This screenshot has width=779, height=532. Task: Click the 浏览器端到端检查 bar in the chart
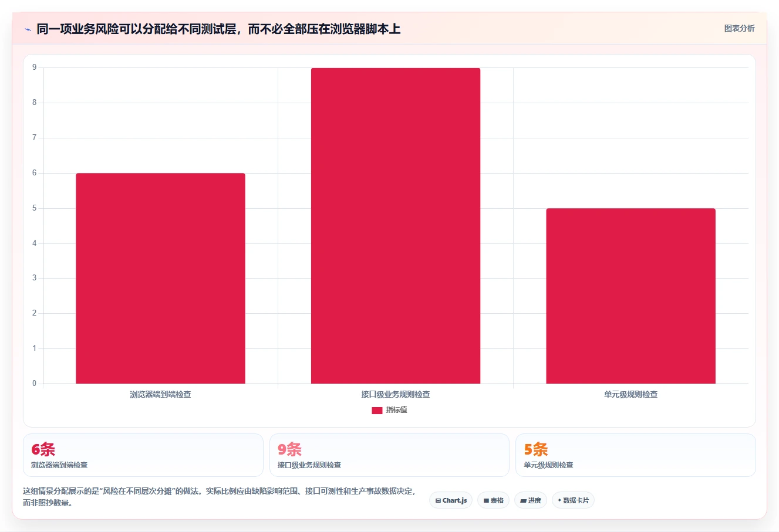pos(160,278)
